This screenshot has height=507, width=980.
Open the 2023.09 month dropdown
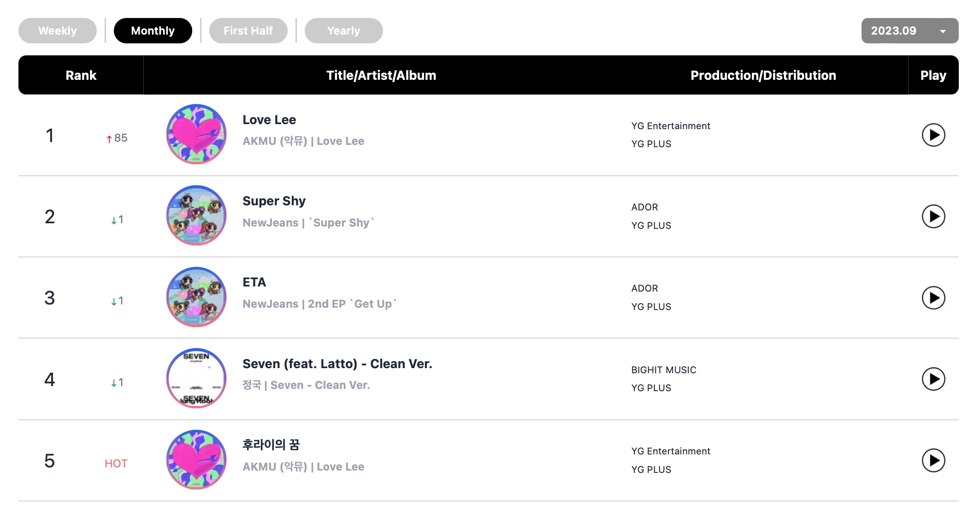[910, 31]
